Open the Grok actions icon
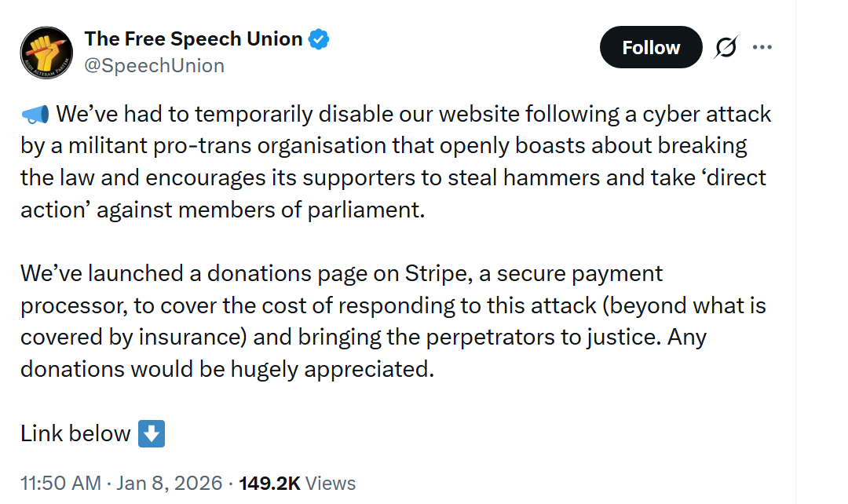This screenshot has width=848, height=504. (x=726, y=48)
